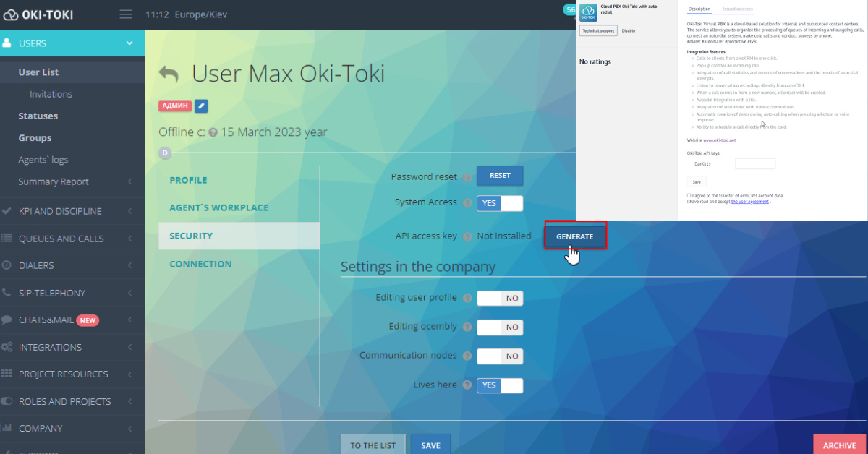Toggle the Lives here YES switch
The height and width of the screenshot is (454, 868).
pyautogui.click(x=499, y=385)
